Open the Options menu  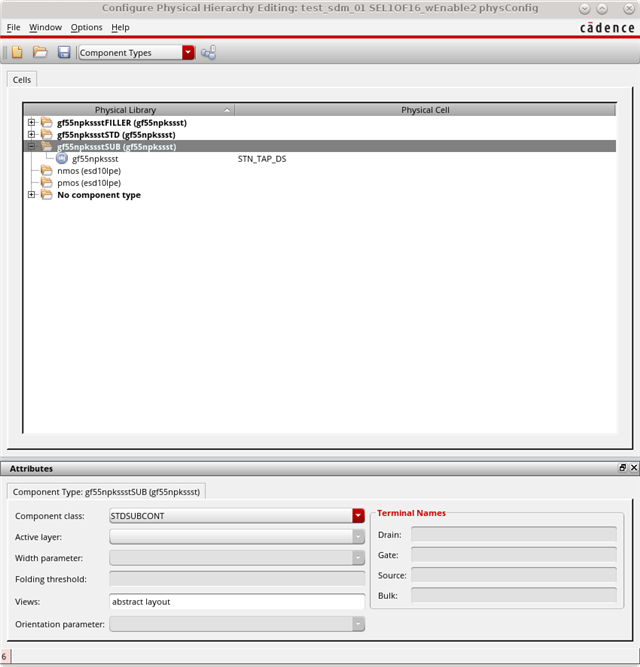click(86, 27)
